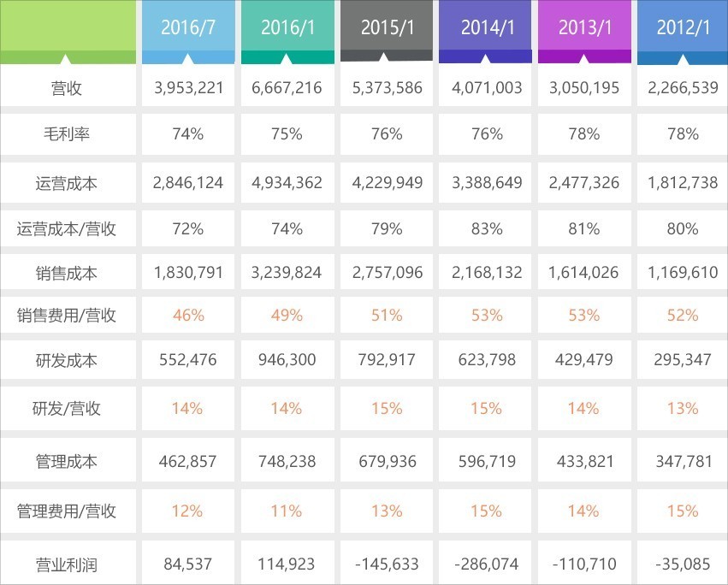This screenshot has width=728, height=585.
Task: Click the 运营成本/营收 row label
Action: tap(68, 228)
